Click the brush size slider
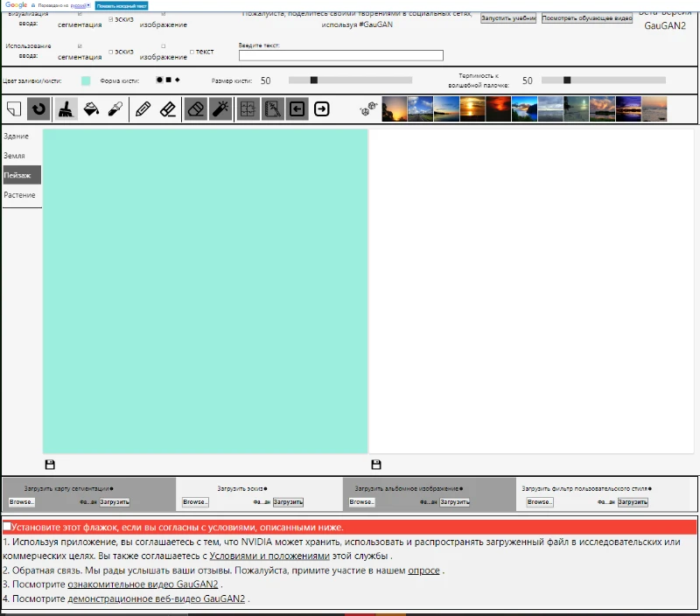 (350, 80)
